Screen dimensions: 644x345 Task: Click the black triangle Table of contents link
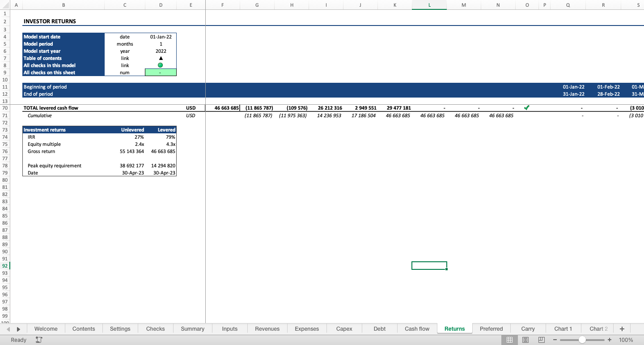(x=160, y=58)
